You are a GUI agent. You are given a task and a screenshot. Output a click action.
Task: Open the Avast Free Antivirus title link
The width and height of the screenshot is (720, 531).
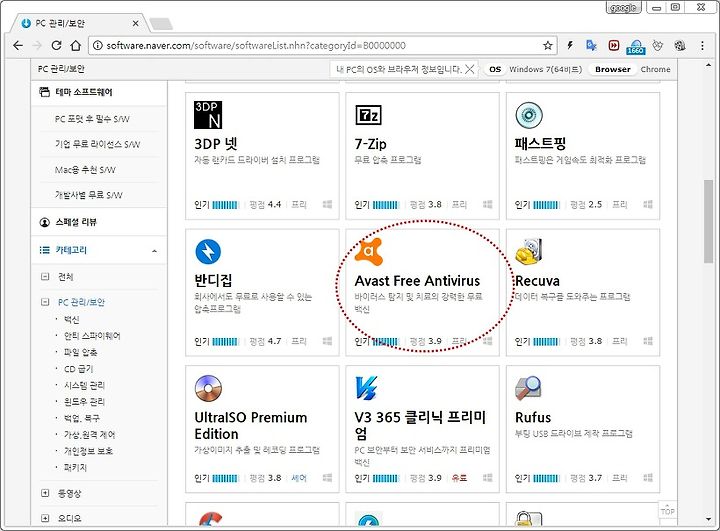click(417, 281)
